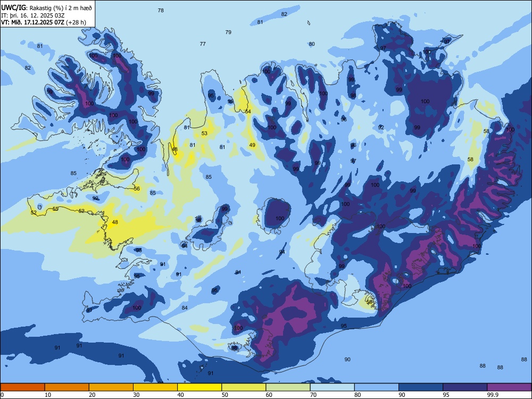This screenshot has width=532, height=399.
Task: Select the yellow-green 60–70 legend swatch
Action: coord(288,387)
